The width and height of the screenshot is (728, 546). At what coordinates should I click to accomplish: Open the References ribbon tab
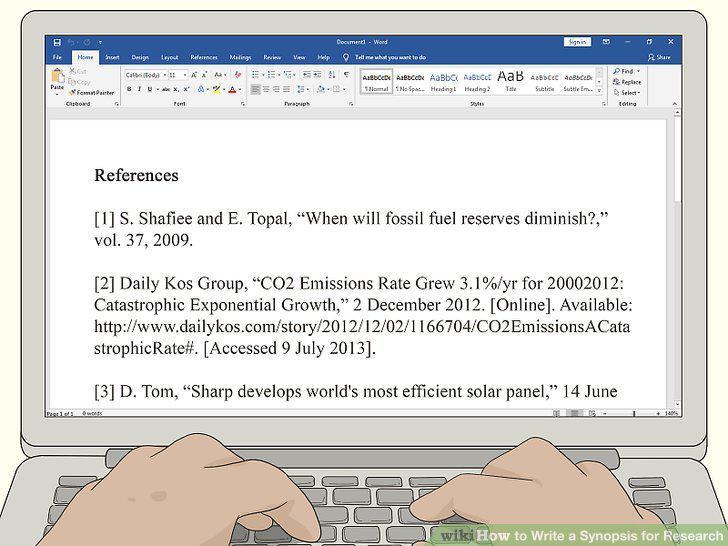click(x=204, y=58)
